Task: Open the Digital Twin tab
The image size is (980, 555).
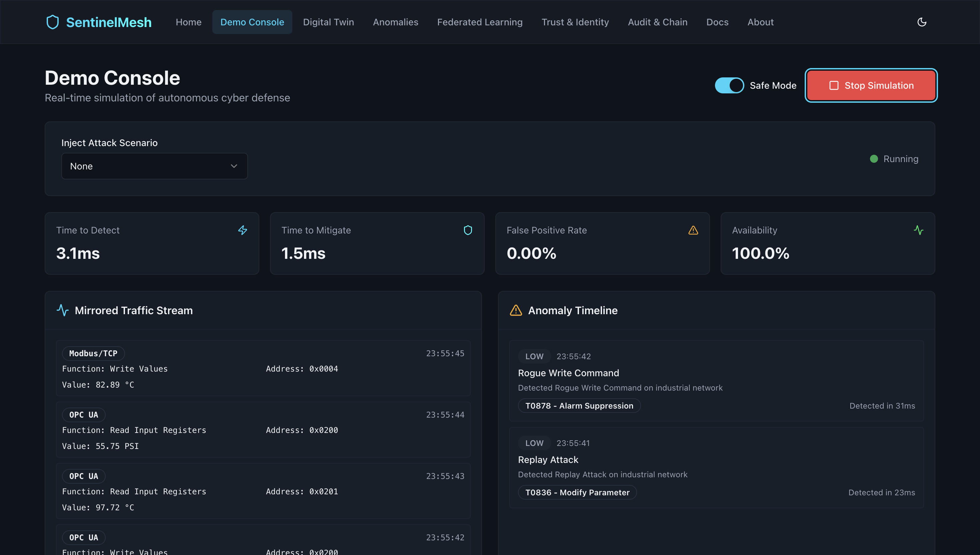Action: click(328, 22)
